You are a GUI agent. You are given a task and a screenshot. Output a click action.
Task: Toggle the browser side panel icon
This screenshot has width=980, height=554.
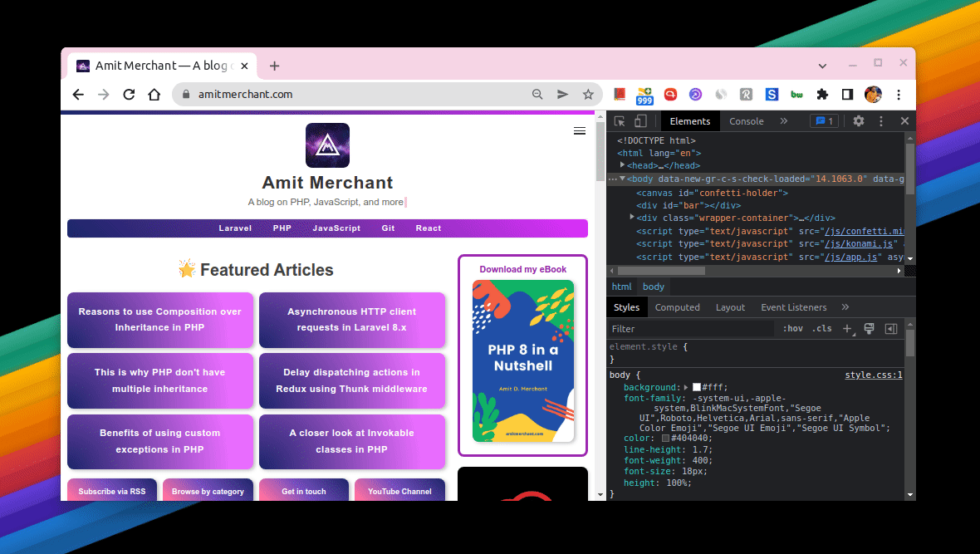click(x=847, y=95)
